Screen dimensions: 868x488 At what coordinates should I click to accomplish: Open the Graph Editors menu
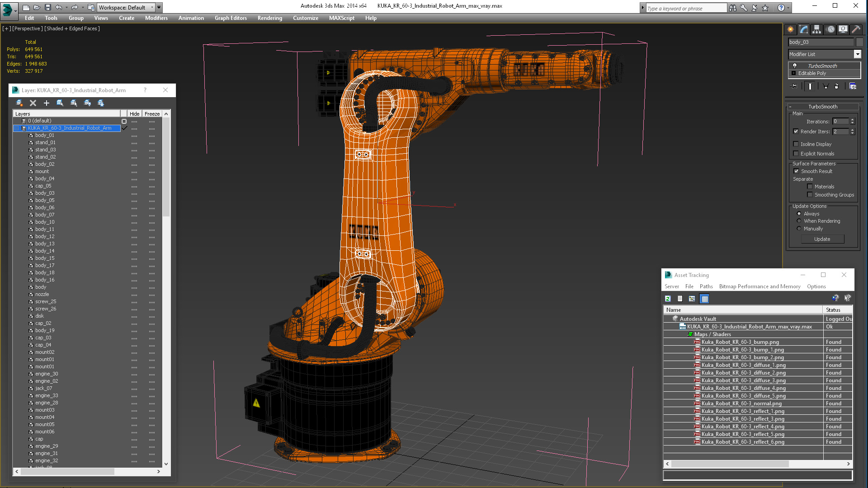point(231,18)
